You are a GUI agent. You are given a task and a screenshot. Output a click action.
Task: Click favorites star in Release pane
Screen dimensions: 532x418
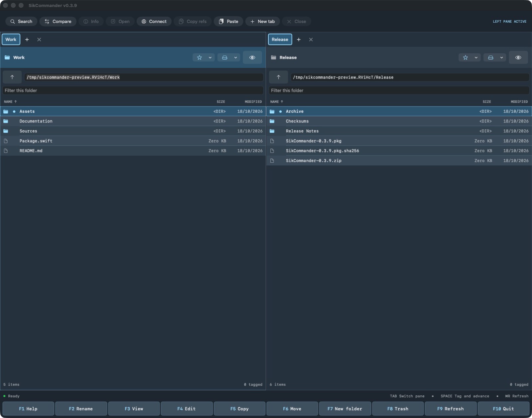pos(465,58)
